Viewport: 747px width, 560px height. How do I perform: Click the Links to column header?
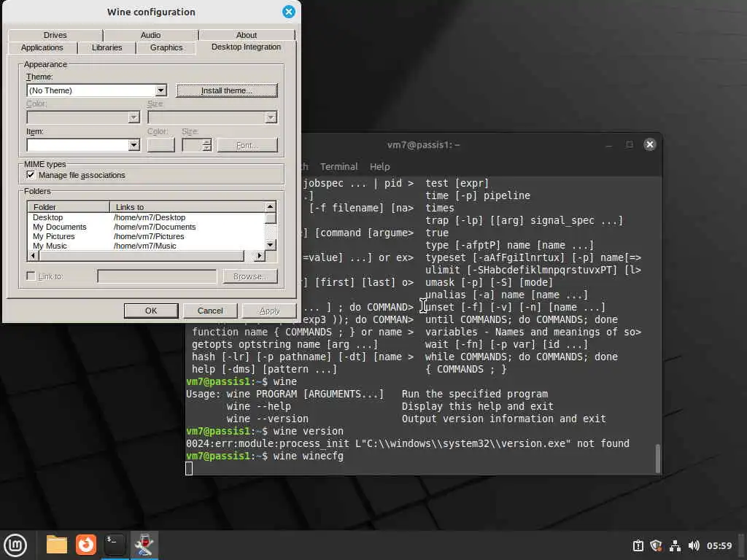[187, 207]
